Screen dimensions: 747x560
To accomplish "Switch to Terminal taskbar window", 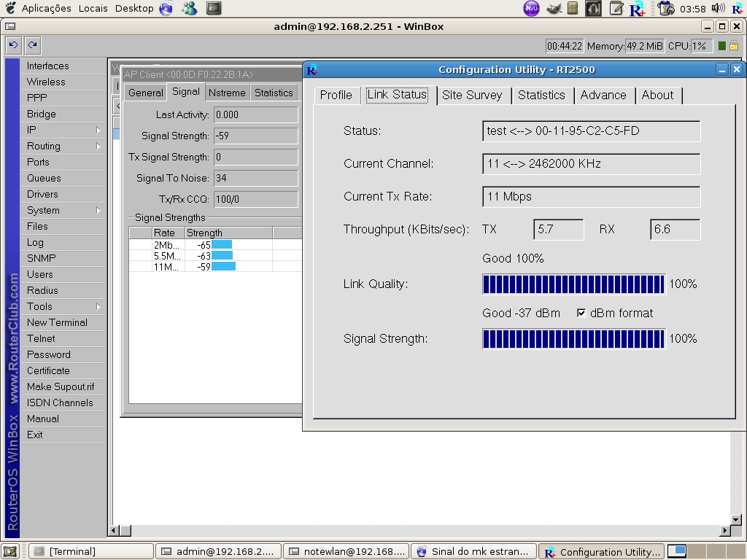I will 91,551.
